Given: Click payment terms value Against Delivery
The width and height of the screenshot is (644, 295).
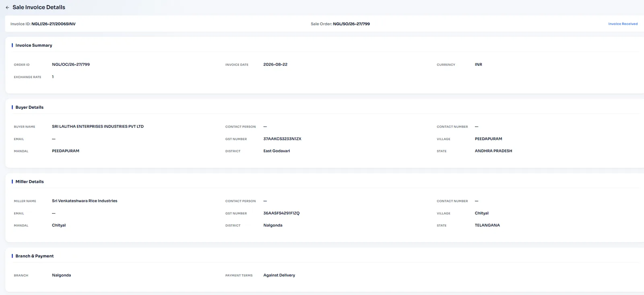Looking at the screenshot, I should pyautogui.click(x=279, y=275).
